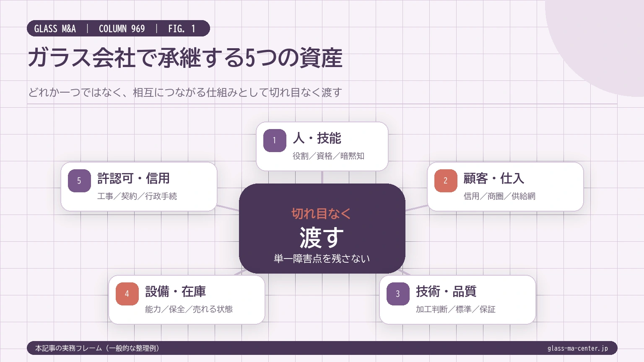Select the 人・技能 card title
The image size is (644, 362).
click(x=317, y=138)
